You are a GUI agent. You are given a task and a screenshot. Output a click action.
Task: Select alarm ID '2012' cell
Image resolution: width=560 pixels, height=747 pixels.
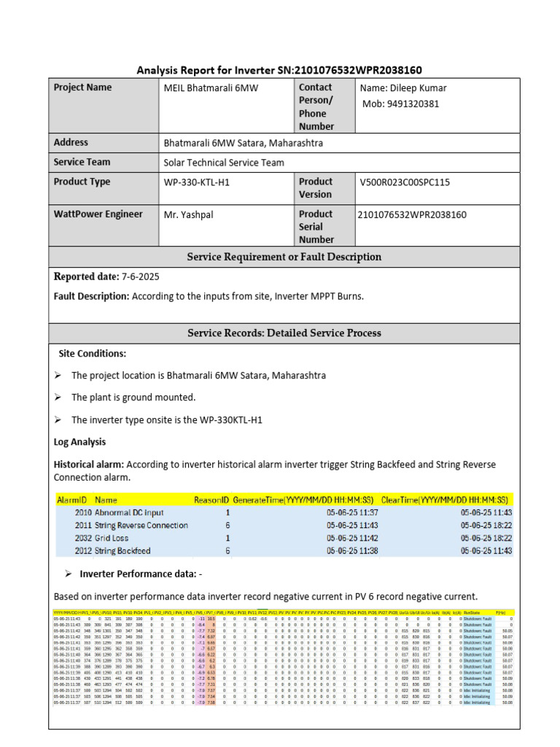click(x=83, y=551)
